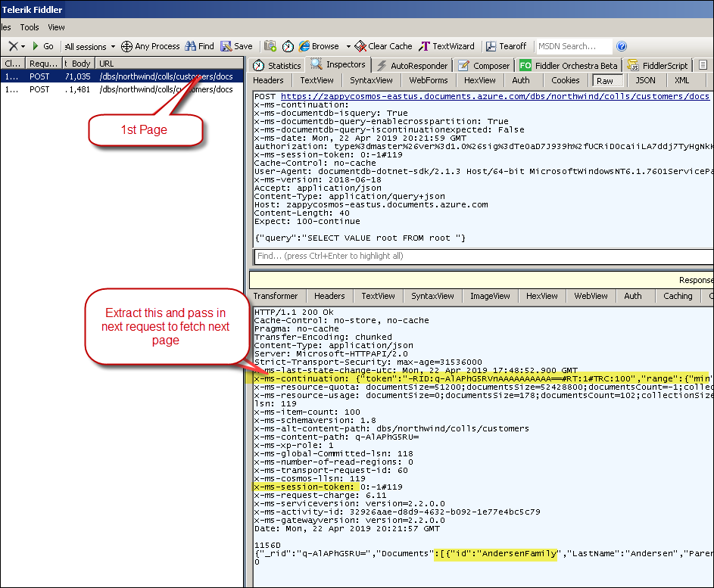Image resolution: width=714 pixels, height=588 pixels.
Task: Click the Remove sessions X icon
Action: point(13,46)
